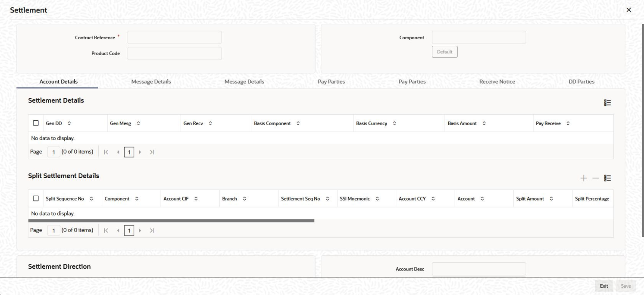Click Account Desc input field
Image resolution: width=644 pixels, height=295 pixels.
point(479,269)
